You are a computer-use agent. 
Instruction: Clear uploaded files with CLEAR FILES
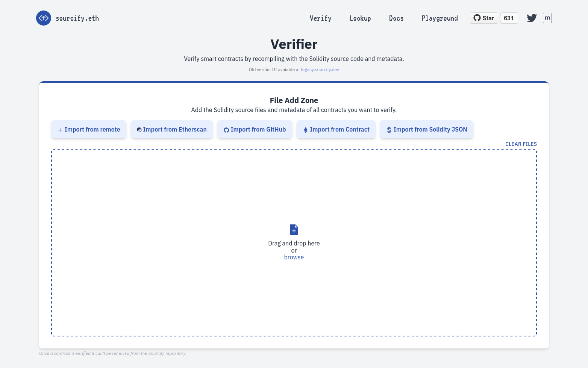click(521, 144)
